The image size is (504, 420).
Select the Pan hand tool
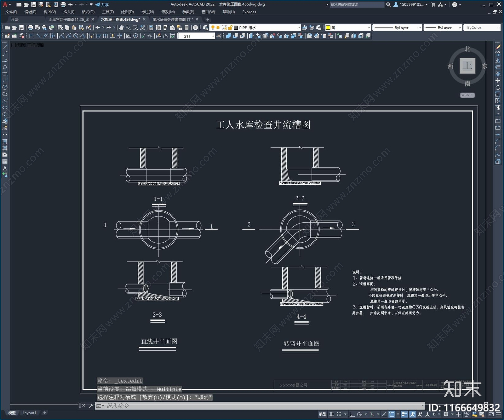tap(121, 28)
